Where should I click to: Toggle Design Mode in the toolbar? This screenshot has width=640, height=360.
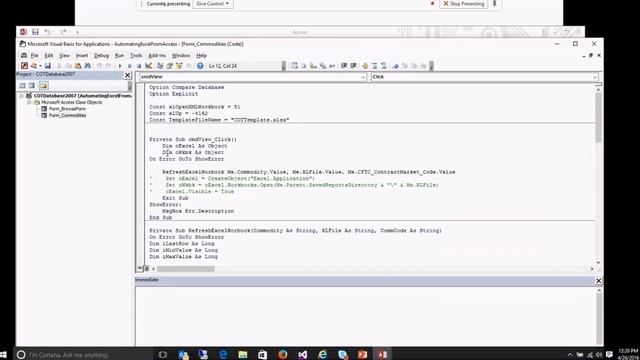coord(149,66)
